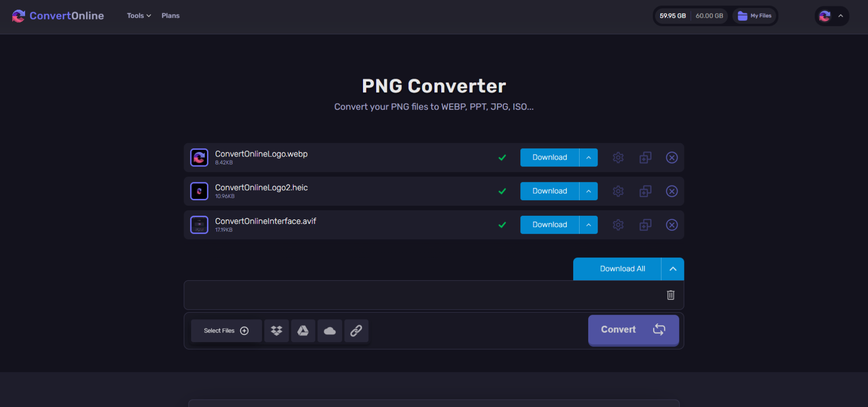
Task: Clear the file list with trash icon
Action: click(670, 295)
